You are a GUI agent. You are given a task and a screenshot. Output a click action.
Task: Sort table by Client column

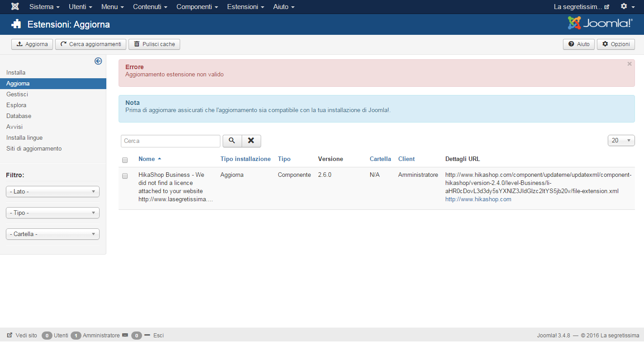pos(406,159)
